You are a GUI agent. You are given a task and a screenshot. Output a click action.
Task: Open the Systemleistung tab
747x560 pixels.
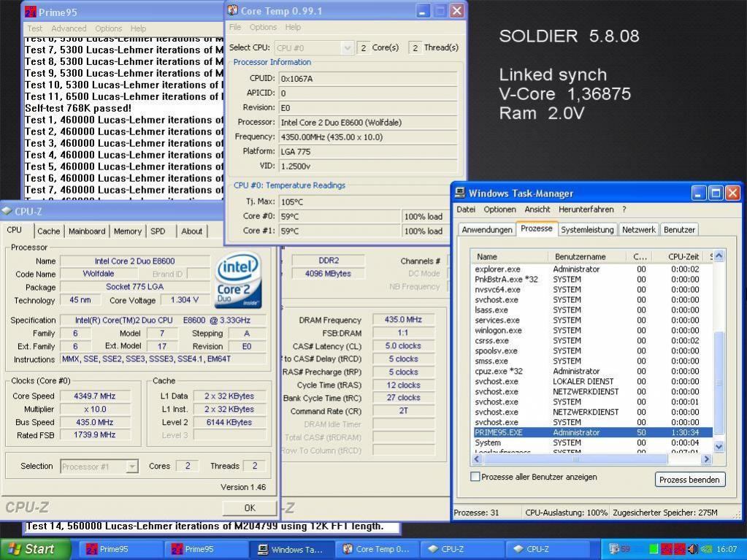click(587, 229)
